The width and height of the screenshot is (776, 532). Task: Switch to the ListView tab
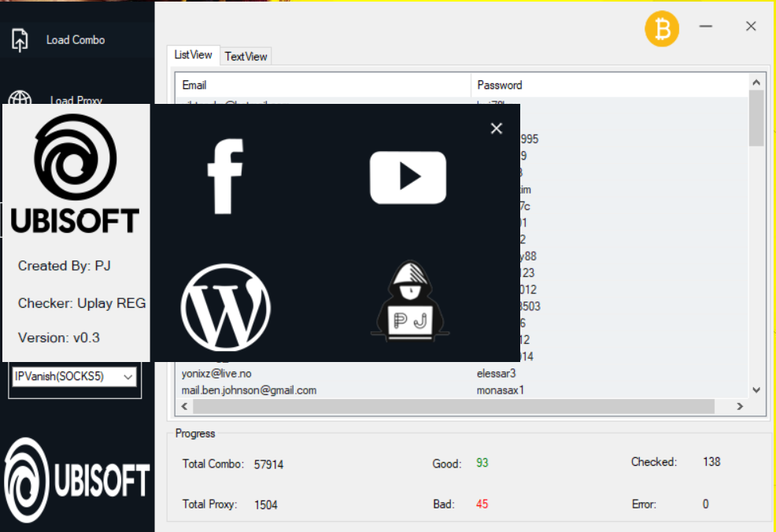pos(193,55)
